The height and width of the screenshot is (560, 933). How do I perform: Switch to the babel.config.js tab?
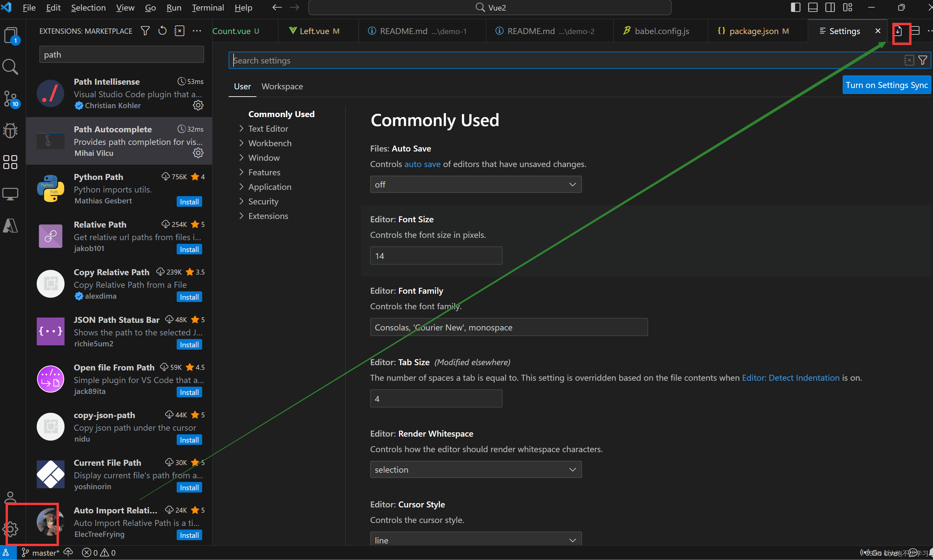coord(660,31)
